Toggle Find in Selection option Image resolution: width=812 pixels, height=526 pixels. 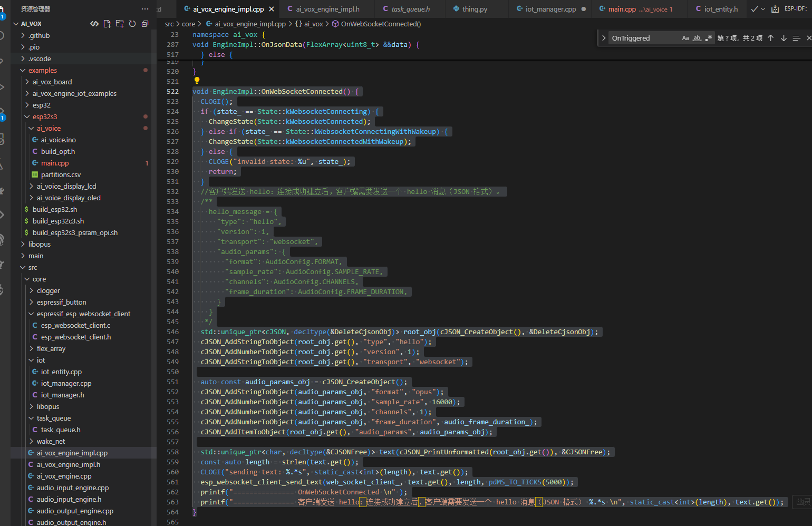[796, 38]
